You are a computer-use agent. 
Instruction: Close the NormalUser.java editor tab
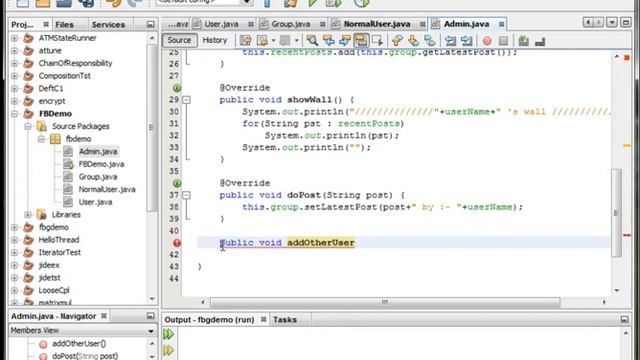(x=422, y=24)
